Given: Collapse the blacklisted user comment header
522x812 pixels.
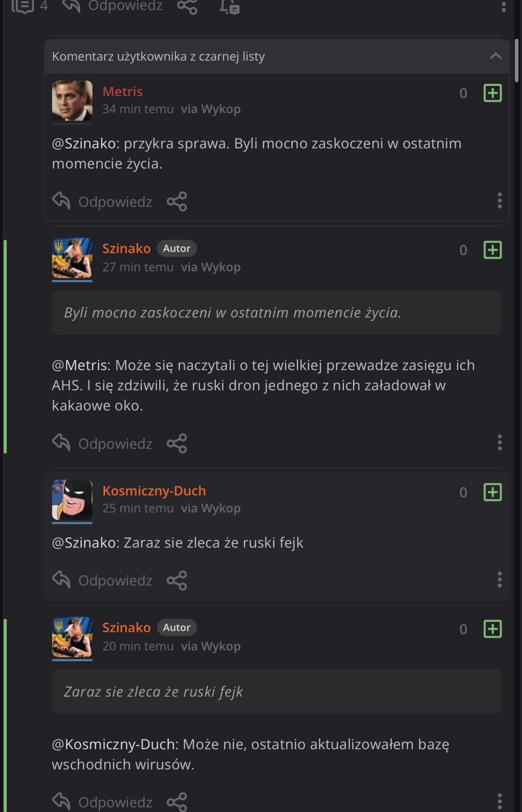Looking at the screenshot, I should coord(495,56).
